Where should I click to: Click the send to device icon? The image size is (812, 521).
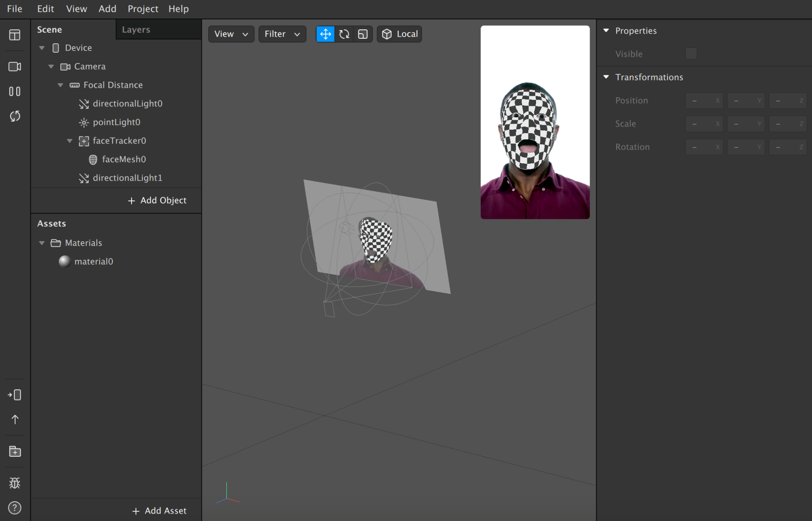(15, 395)
